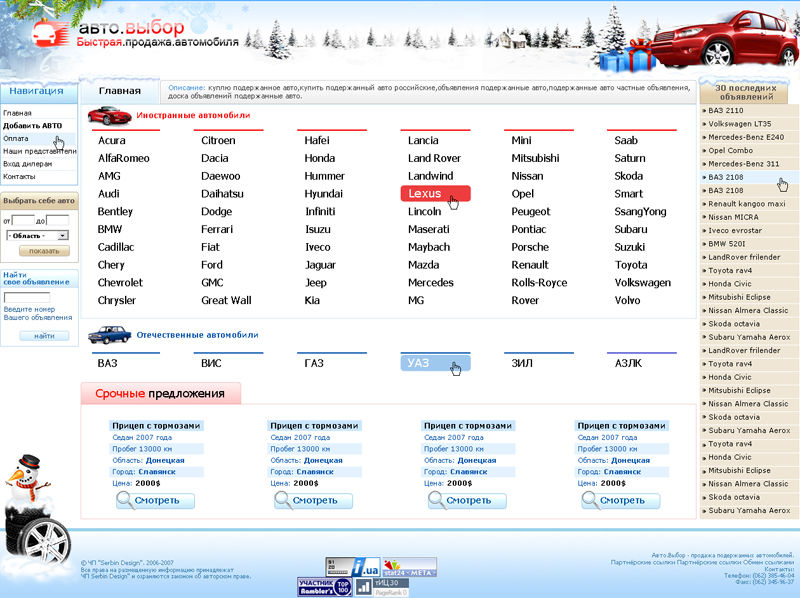This screenshot has height=598, width=800.
Task: Click the авто.выбор car logo icon
Action: pyautogui.click(x=49, y=33)
